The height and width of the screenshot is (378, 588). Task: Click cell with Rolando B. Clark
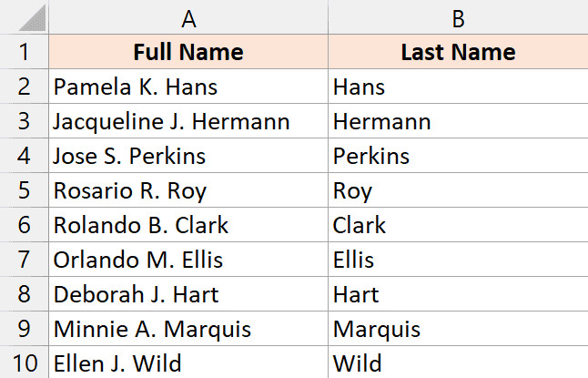[188, 226]
